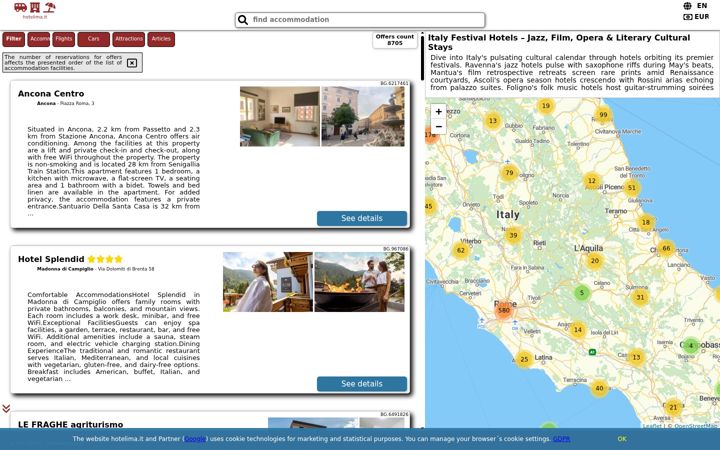Switch to the Flights tab
The height and width of the screenshot is (450, 720).
tap(64, 39)
